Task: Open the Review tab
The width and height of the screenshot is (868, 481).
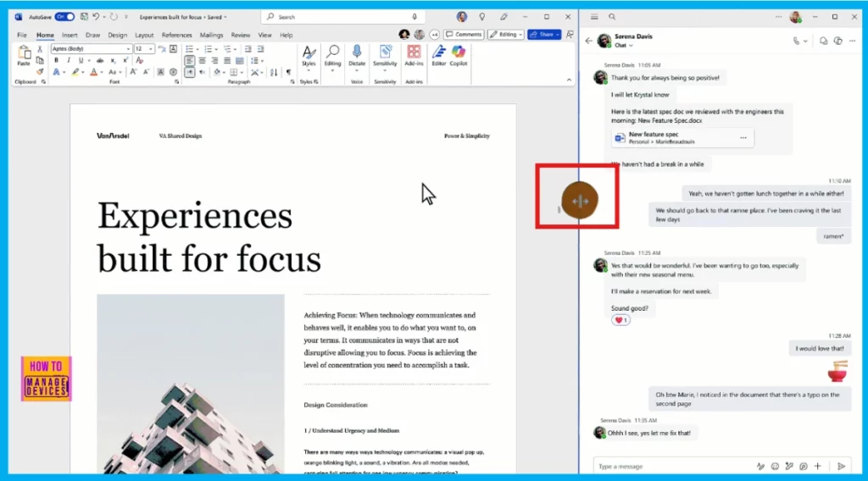Action: coord(240,35)
